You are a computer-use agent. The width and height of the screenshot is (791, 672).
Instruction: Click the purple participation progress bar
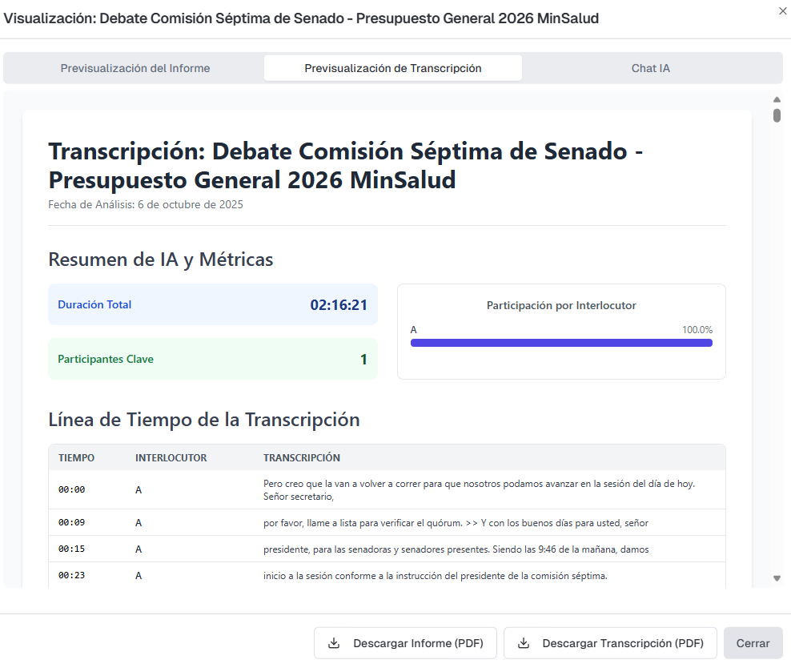pyautogui.click(x=561, y=342)
